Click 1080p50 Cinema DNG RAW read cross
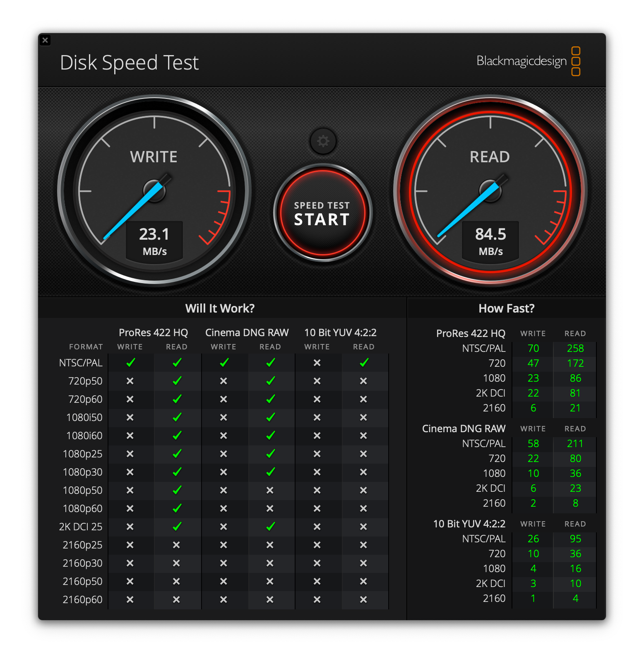 pyautogui.click(x=270, y=490)
